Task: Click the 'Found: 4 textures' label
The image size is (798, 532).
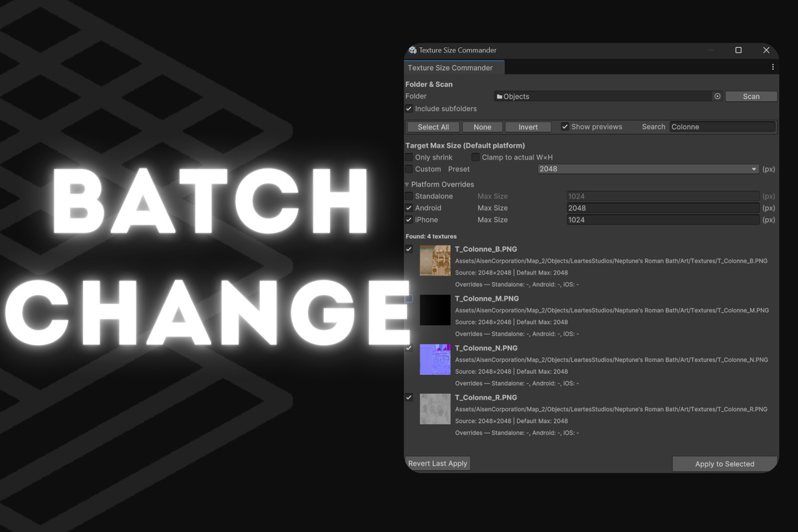Action: tap(431, 236)
